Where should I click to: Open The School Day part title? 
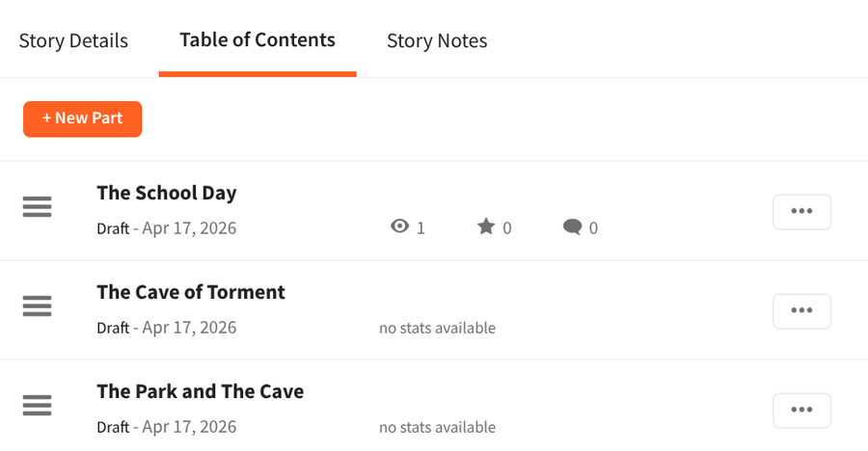coord(167,193)
